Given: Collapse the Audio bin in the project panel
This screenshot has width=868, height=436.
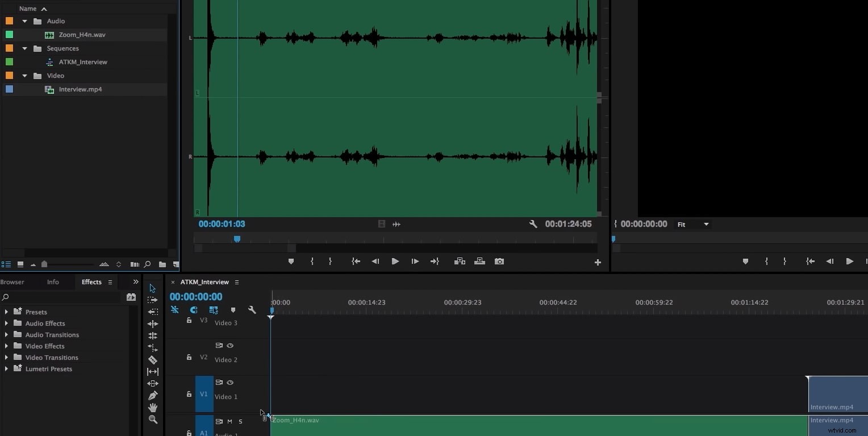Looking at the screenshot, I should (24, 20).
